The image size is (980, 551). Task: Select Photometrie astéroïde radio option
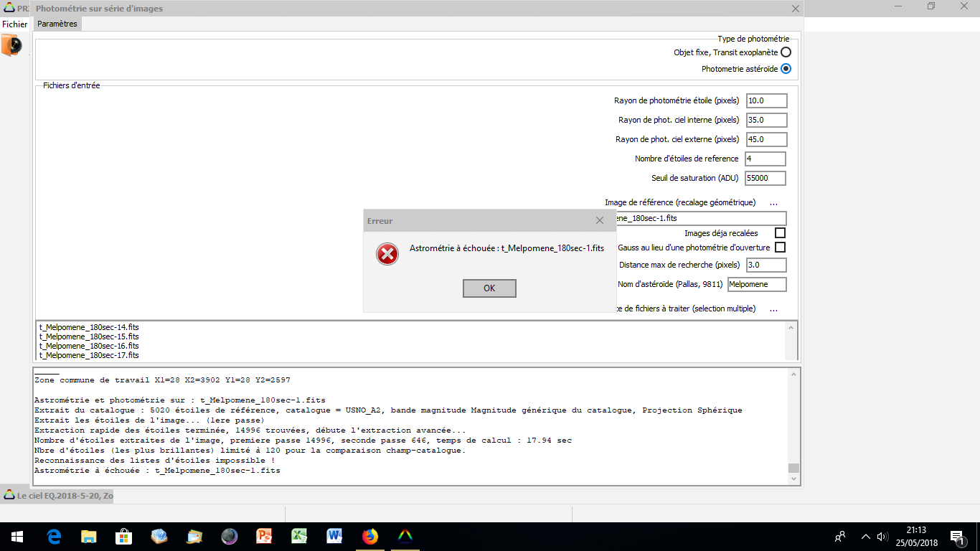click(x=786, y=69)
